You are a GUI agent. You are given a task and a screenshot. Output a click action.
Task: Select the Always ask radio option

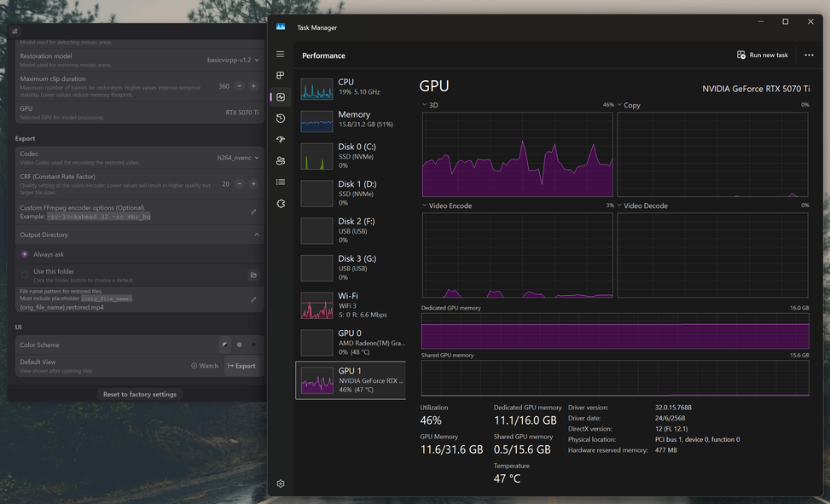click(25, 254)
